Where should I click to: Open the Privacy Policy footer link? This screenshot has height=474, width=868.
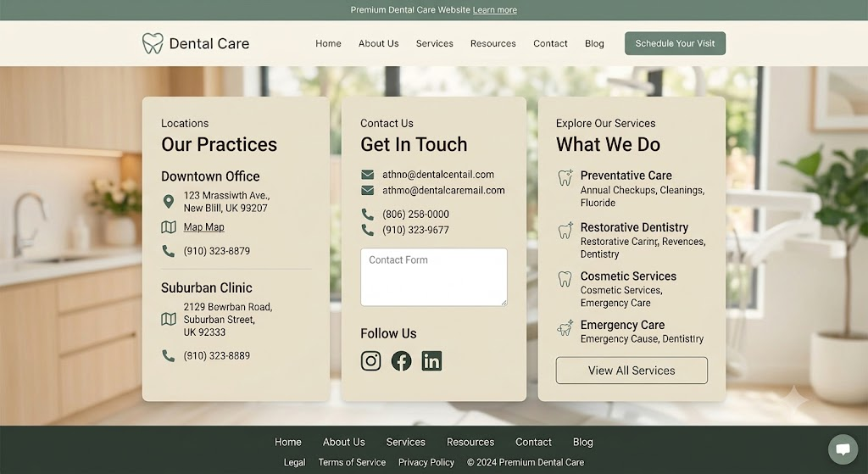tap(426, 462)
